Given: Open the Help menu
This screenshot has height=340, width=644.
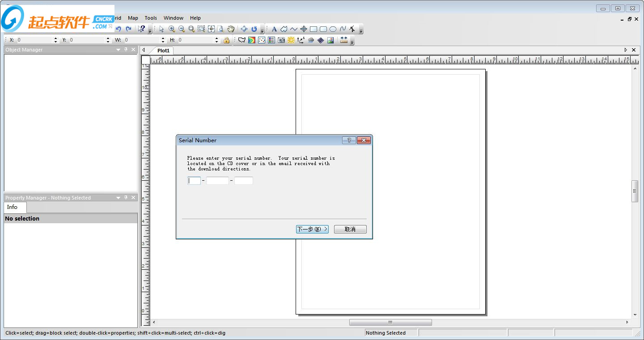Looking at the screenshot, I should click(x=195, y=18).
